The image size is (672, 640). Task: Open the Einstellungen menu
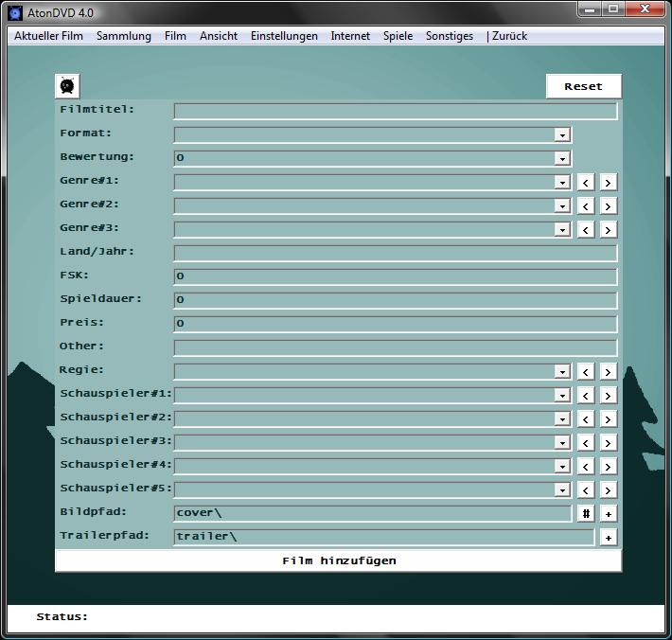(x=284, y=36)
